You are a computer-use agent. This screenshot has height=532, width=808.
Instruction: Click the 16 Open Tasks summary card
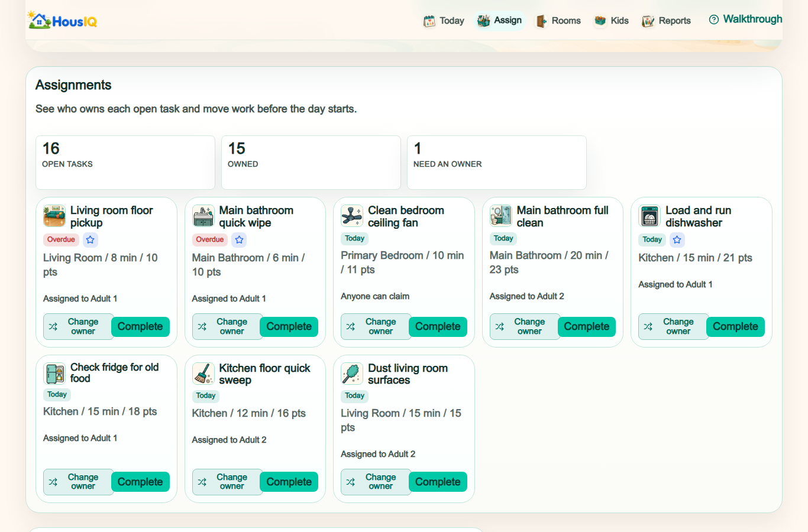125,163
